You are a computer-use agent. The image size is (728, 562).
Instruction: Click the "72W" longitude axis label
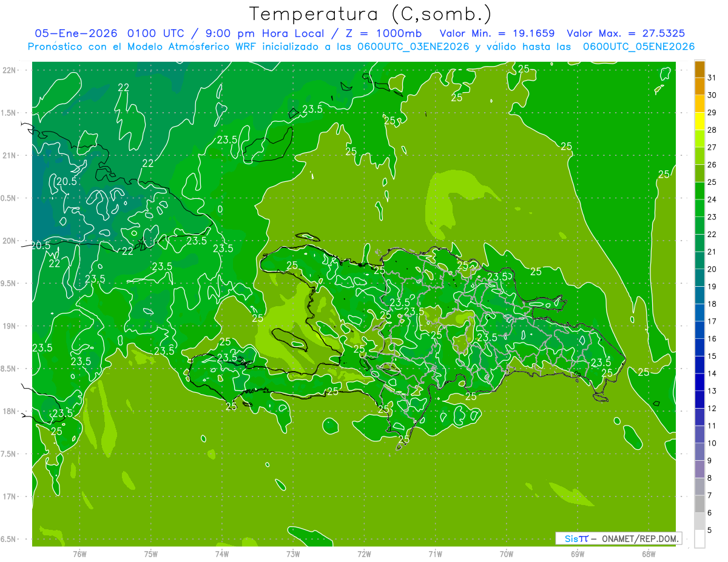[x=364, y=554]
